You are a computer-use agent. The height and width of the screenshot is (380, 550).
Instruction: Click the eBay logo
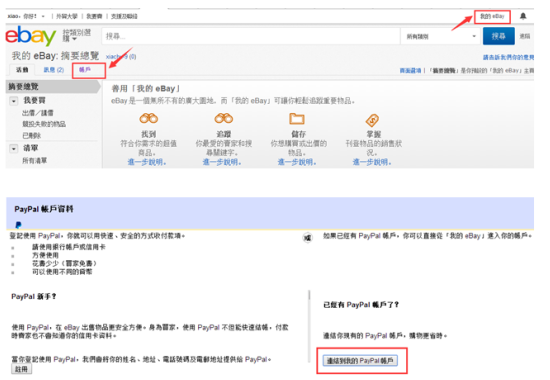click(x=31, y=36)
